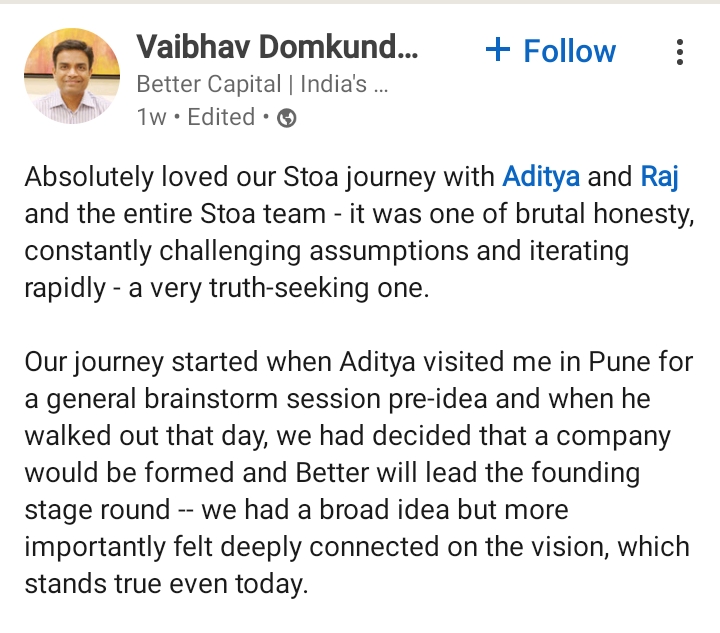Click the phrase 'stands true even today'

pyautogui.click(x=163, y=584)
